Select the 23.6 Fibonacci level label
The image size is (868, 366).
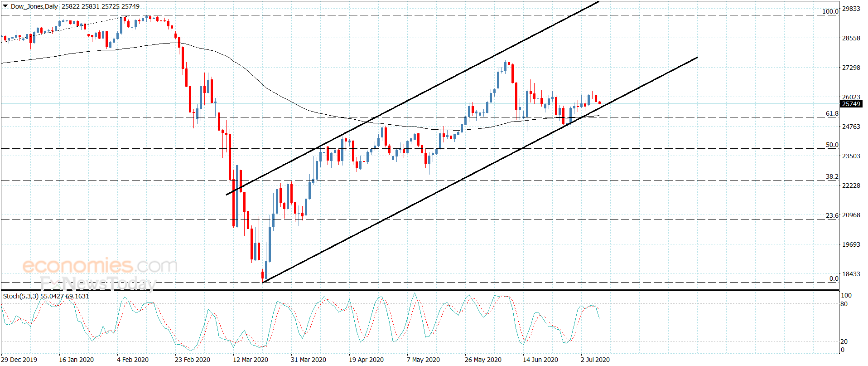coord(832,215)
